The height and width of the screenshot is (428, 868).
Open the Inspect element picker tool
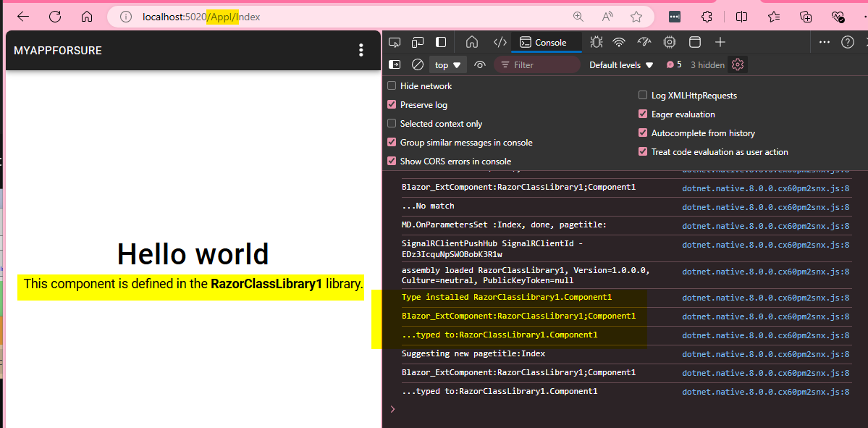pyautogui.click(x=395, y=42)
